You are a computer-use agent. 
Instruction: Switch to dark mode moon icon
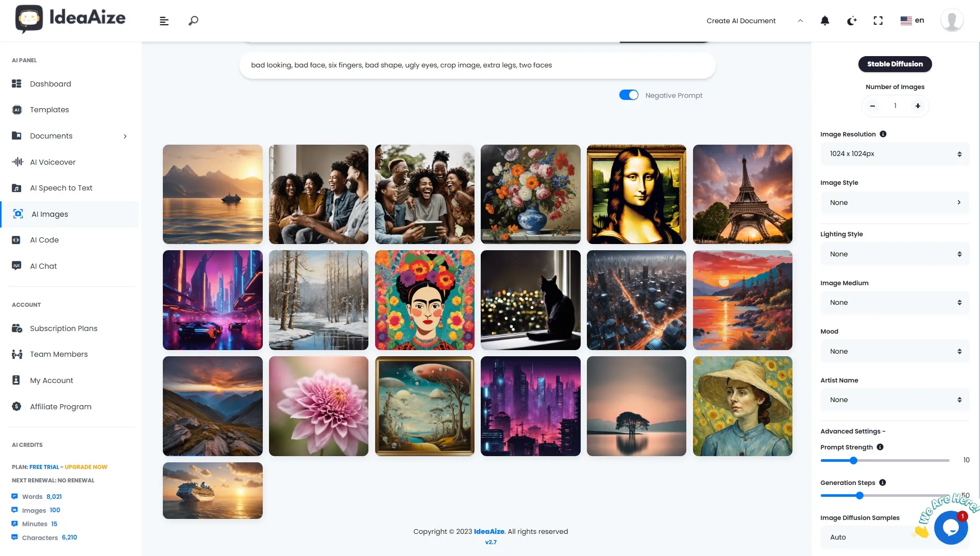(852, 21)
